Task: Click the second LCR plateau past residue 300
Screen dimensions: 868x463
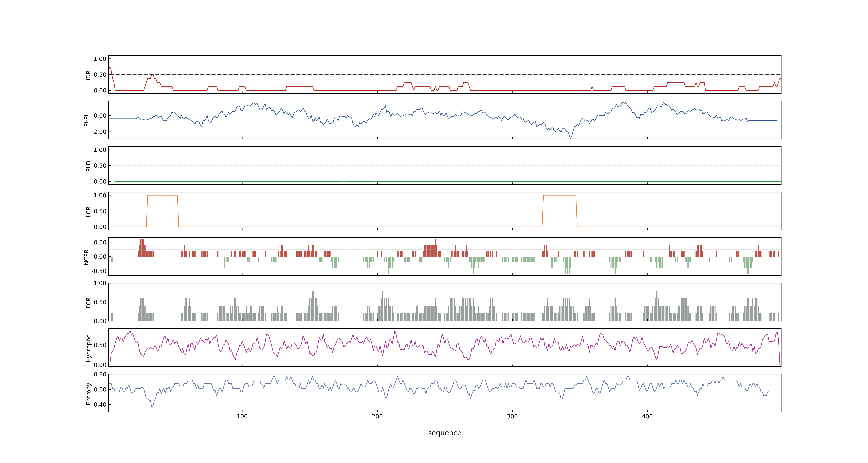Action: tap(559, 195)
